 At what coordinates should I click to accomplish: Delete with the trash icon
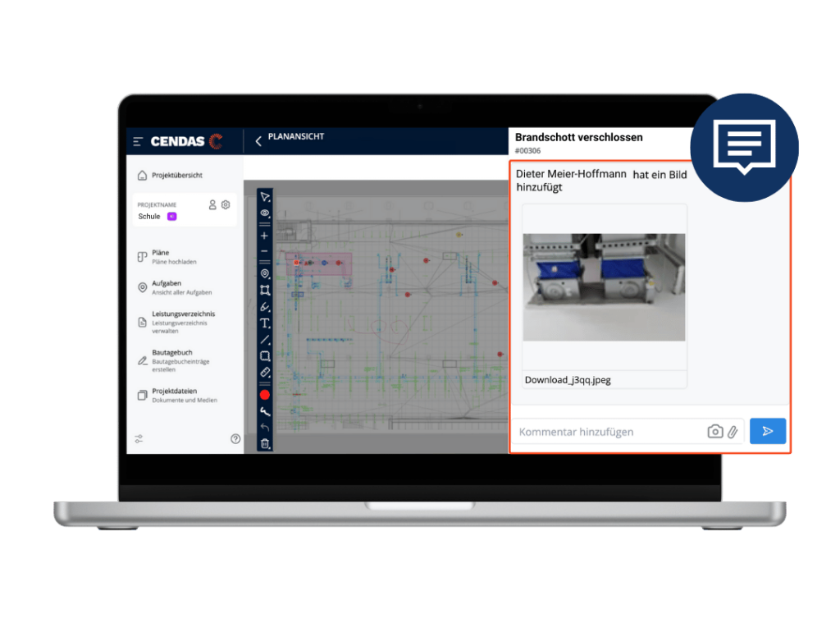pos(265,443)
